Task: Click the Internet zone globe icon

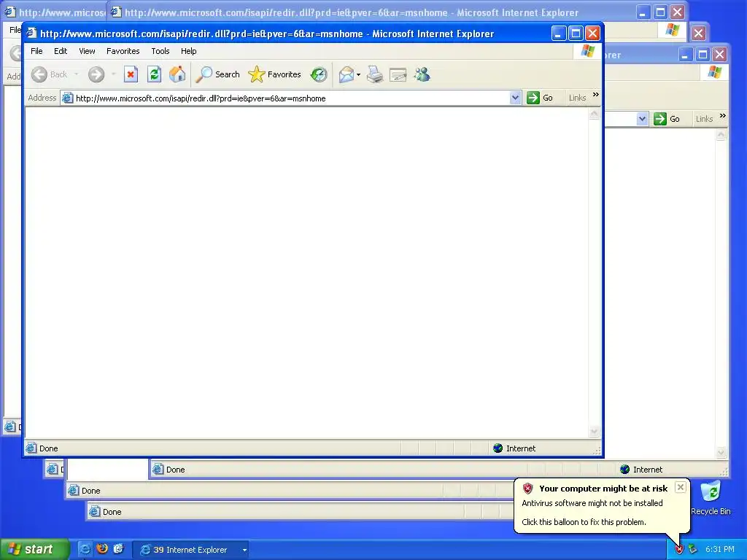Action: coord(498,448)
